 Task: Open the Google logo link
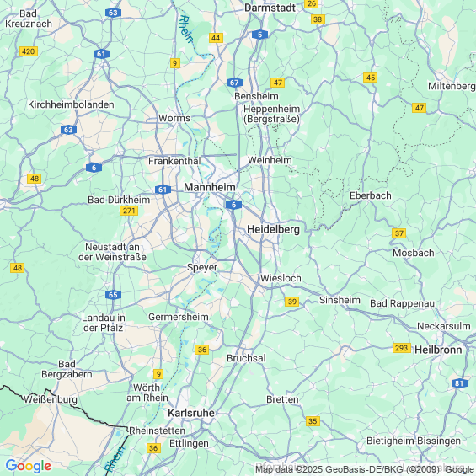click(x=29, y=466)
